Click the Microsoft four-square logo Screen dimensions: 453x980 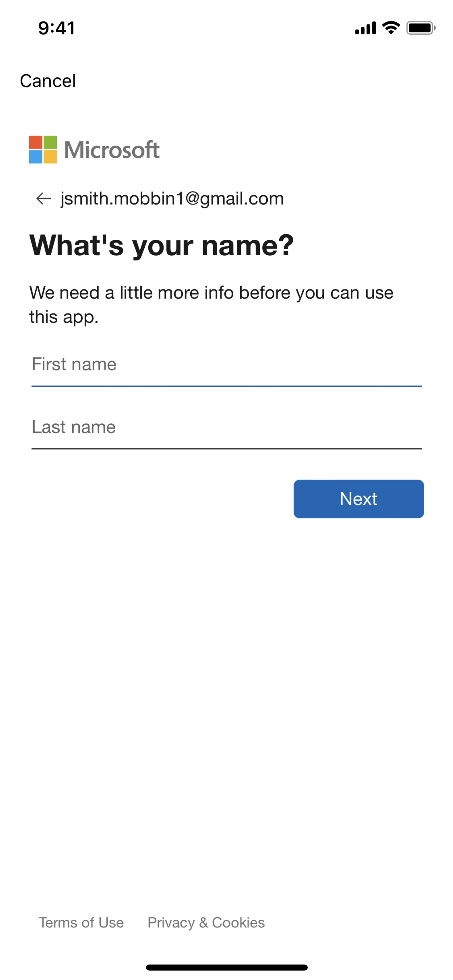(x=43, y=149)
